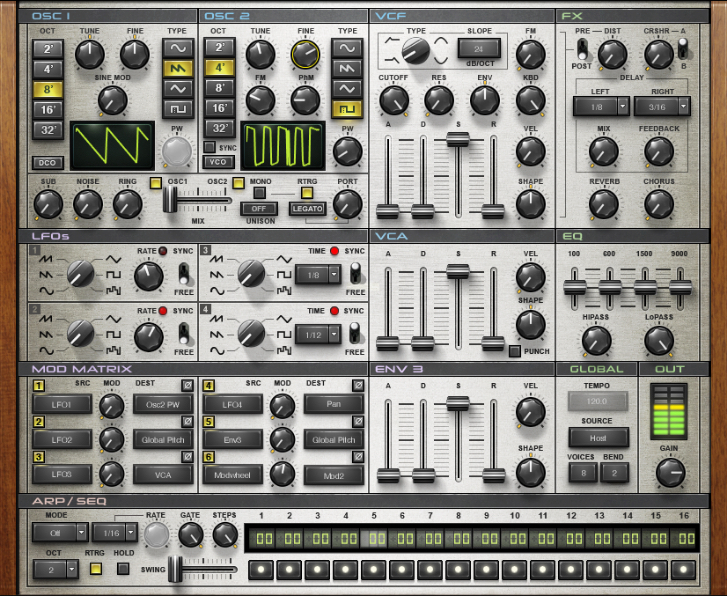Open the arpeggiator rate 1/16 dropdown

click(x=115, y=532)
